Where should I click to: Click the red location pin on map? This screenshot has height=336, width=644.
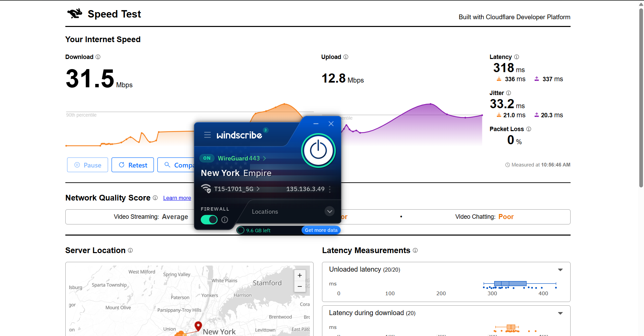pyautogui.click(x=198, y=326)
